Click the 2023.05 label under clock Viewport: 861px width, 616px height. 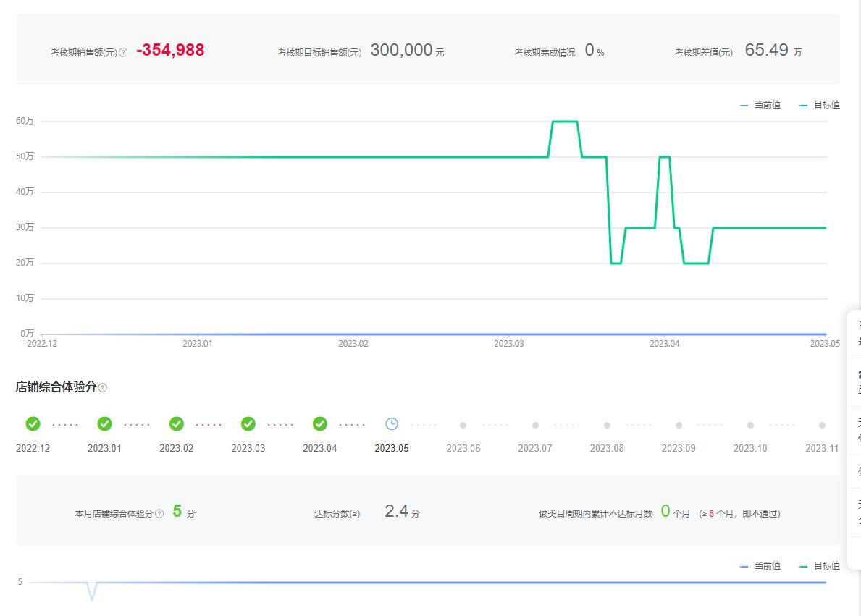[392, 449]
